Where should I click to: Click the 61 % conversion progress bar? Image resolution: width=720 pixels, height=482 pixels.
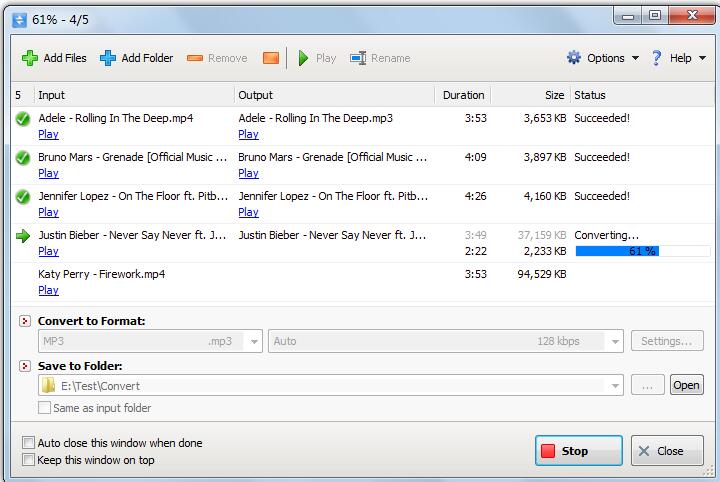click(x=642, y=251)
